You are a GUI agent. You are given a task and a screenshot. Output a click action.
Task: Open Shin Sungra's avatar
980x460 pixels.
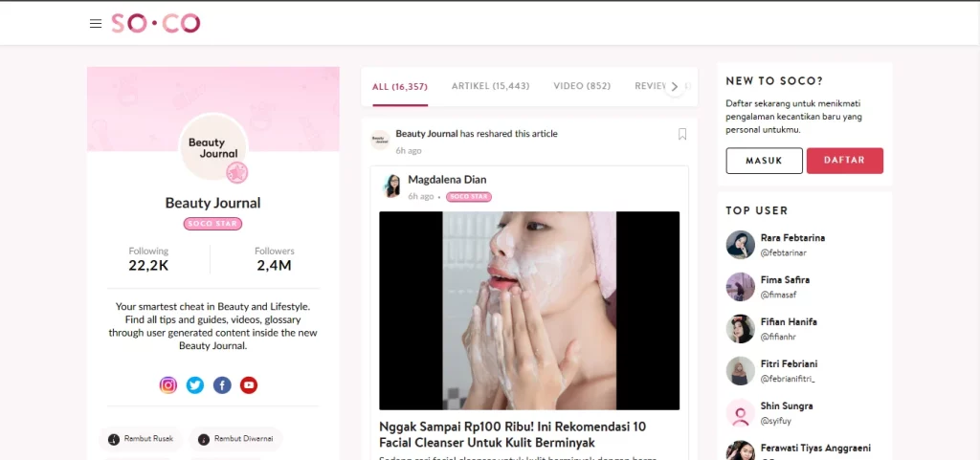[741, 413]
